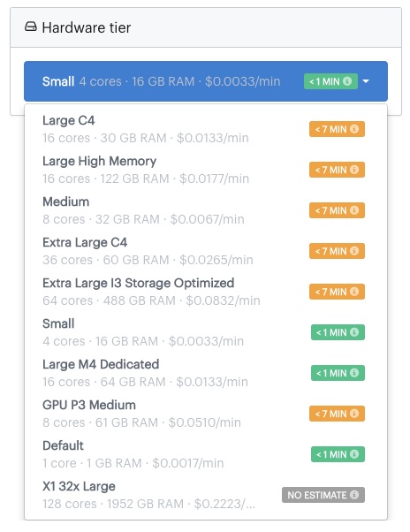
Task: Click info icon in Extra Large C4 badge
Action: tap(354, 251)
